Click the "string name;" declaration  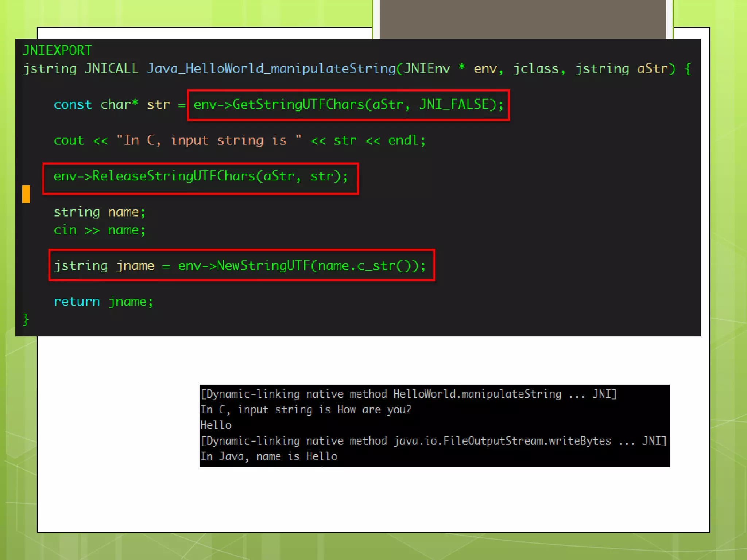pos(99,212)
